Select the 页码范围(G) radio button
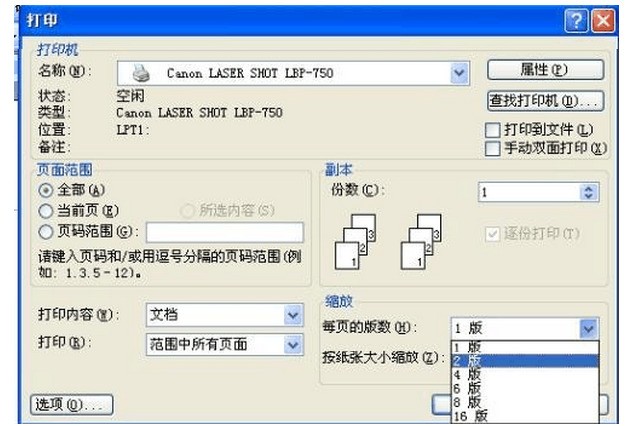 [46, 231]
